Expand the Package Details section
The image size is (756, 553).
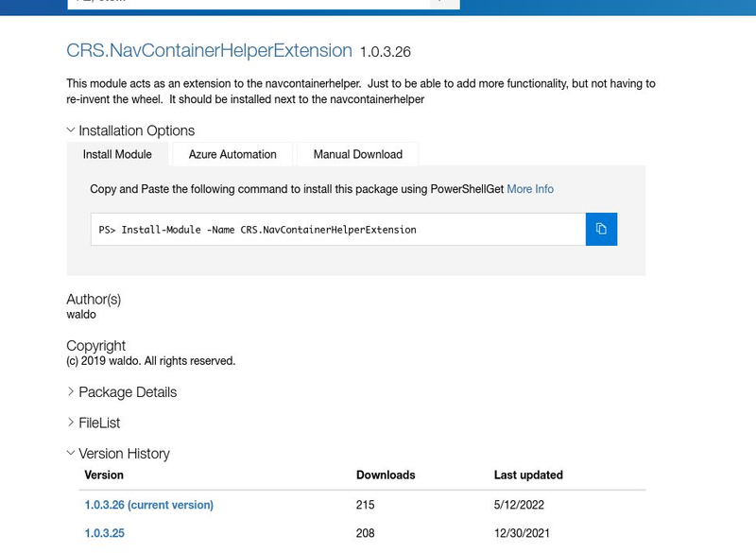(x=122, y=392)
